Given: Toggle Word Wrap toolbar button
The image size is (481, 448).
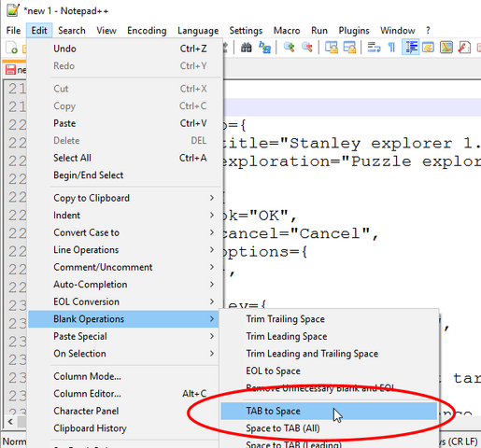Looking at the screenshot, I should click(374, 48).
